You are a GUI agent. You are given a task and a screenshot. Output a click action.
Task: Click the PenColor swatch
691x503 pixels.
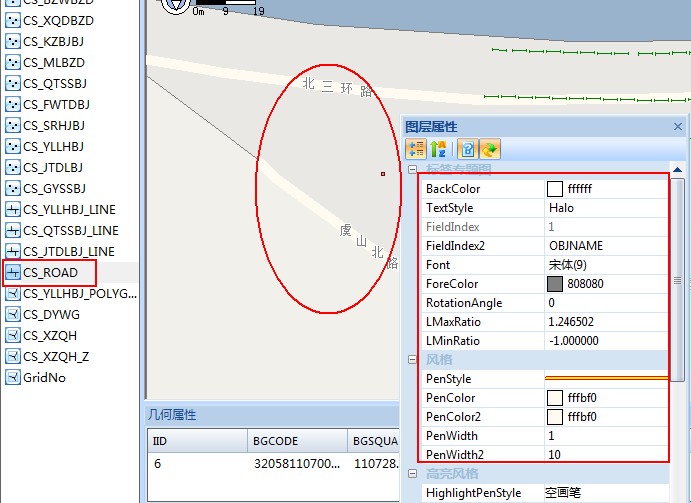pos(555,398)
